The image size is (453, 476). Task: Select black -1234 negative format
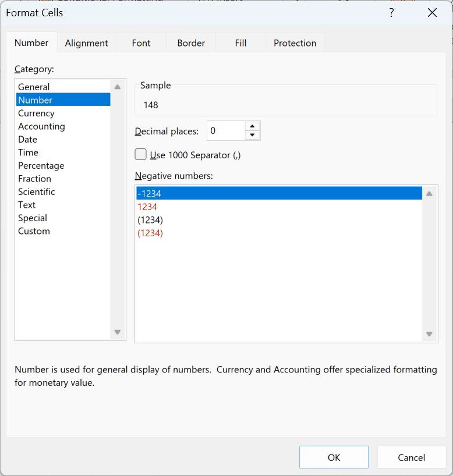click(x=279, y=193)
